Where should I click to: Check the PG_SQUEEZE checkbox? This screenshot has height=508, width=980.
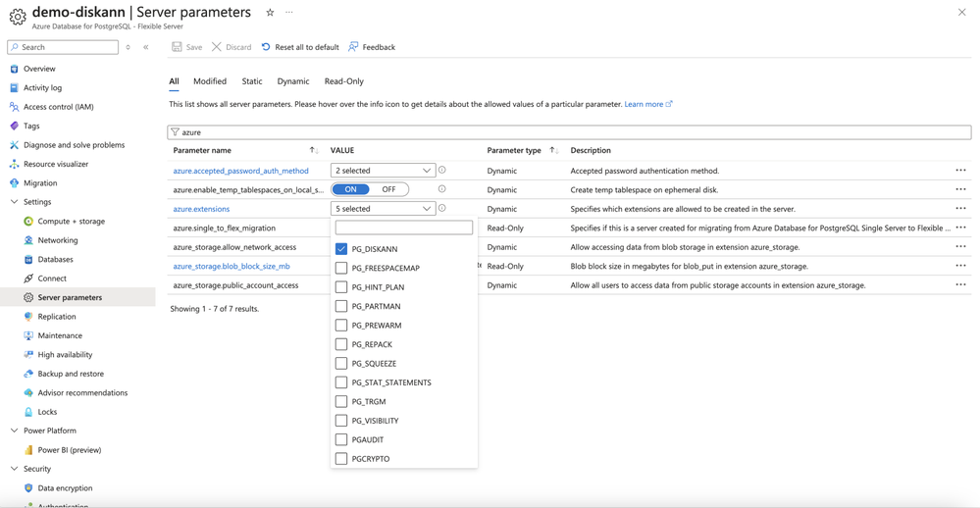coord(341,364)
